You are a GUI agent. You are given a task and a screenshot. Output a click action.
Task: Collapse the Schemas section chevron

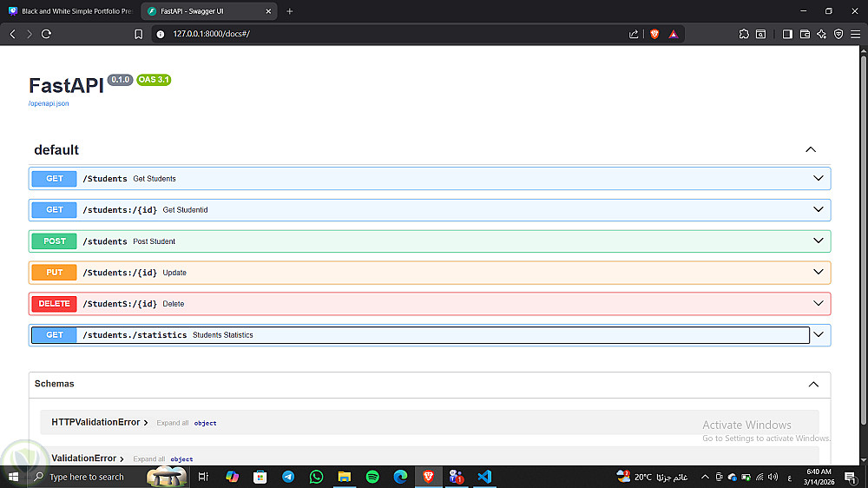pos(813,385)
